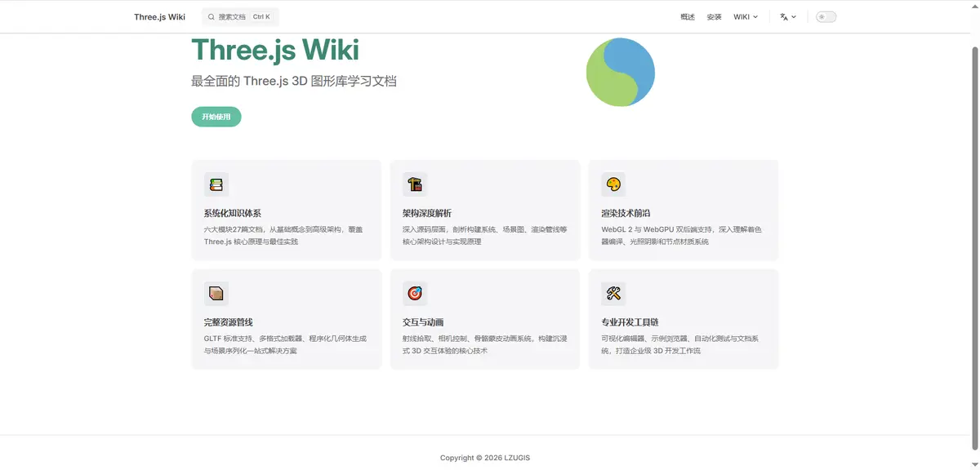
Task: Open the language selection dropdown
Action: pos(786,16)
